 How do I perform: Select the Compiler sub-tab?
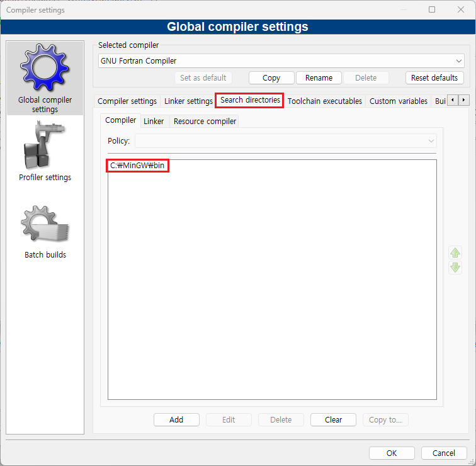[120, 120]
